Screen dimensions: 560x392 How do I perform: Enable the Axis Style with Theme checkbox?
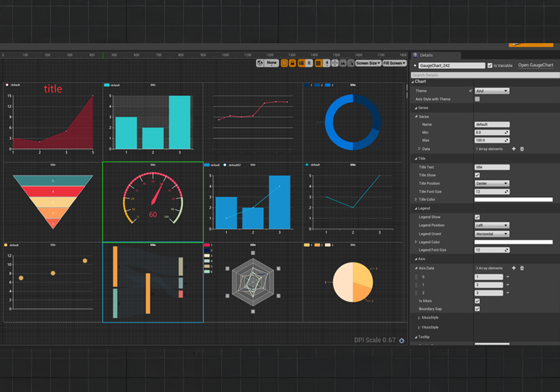[x=477, y=99]
